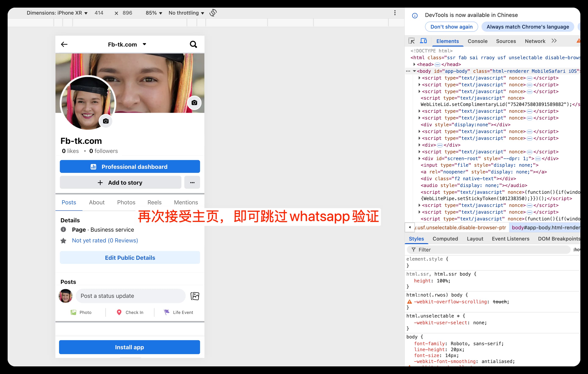
Task: Click the Life Event post option
Action: click(178, 312)
